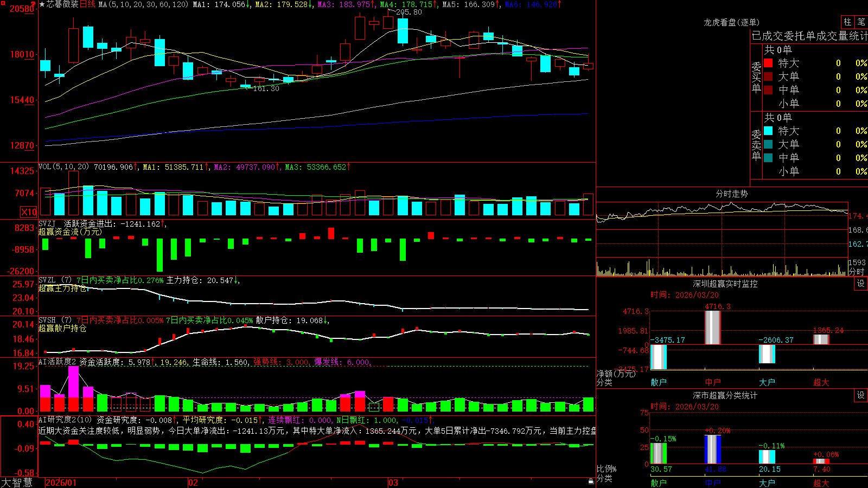Click the 2026/01 date marker on timeline
The height and width of the screenshot is (488, 868).
pos(61,483)
